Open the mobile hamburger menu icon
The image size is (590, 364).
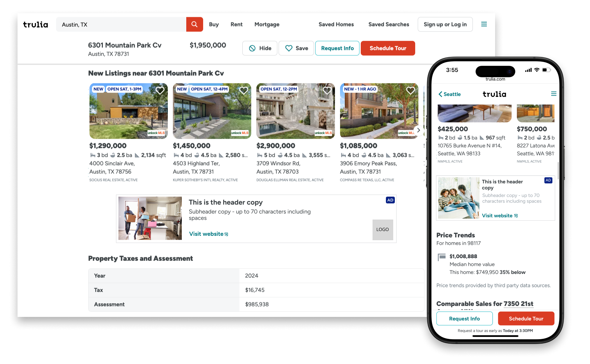coord(553,94)
